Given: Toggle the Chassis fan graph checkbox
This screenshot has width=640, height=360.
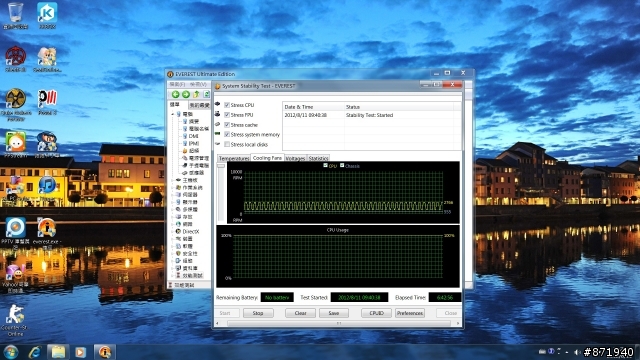Looking at the screenshot, I should pos(342,165).
